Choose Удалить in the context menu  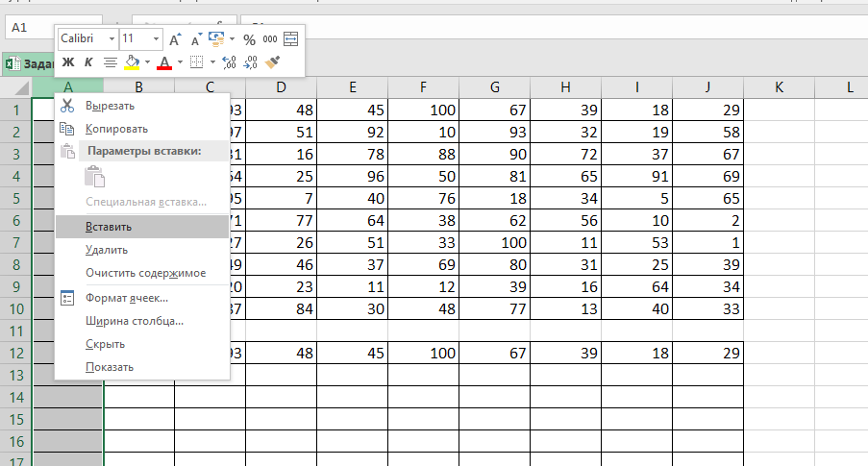coord(107,250)
